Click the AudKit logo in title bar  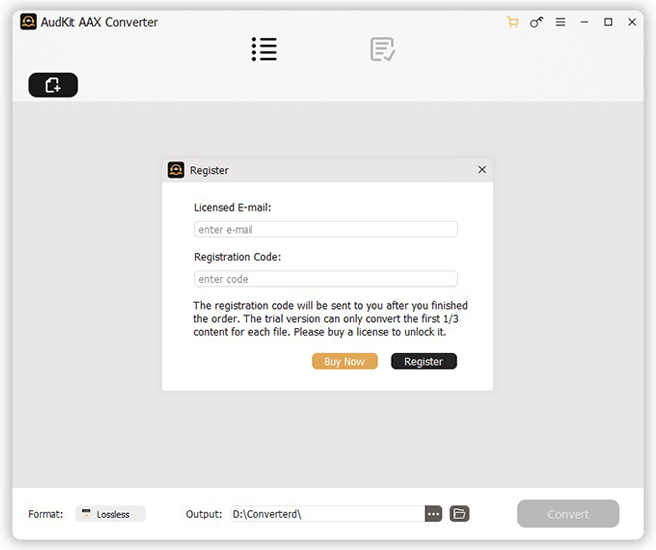[28, 22]
